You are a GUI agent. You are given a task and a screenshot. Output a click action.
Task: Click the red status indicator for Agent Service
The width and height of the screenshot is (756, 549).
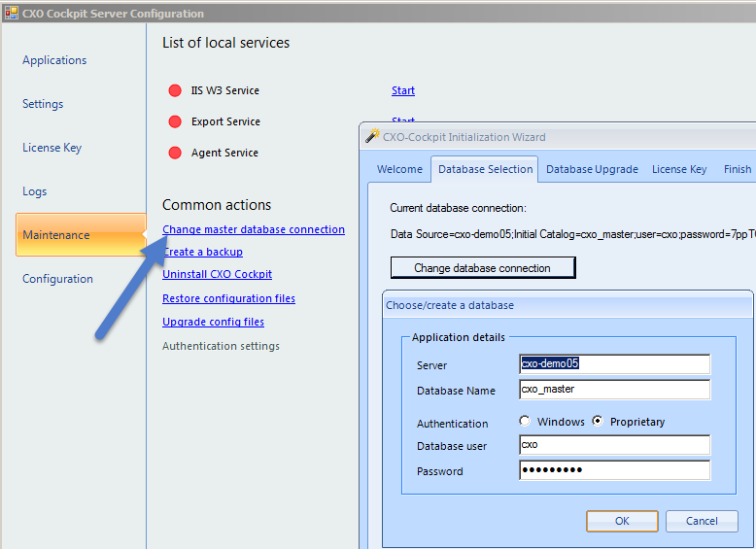[x=175, y=153]
